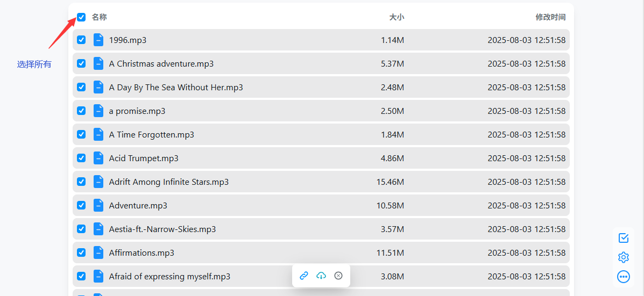Deselect the Affirmations.mp3 checkbox
Screen dimensions: 644x296
pyautogui.click(x=81, y=252)
